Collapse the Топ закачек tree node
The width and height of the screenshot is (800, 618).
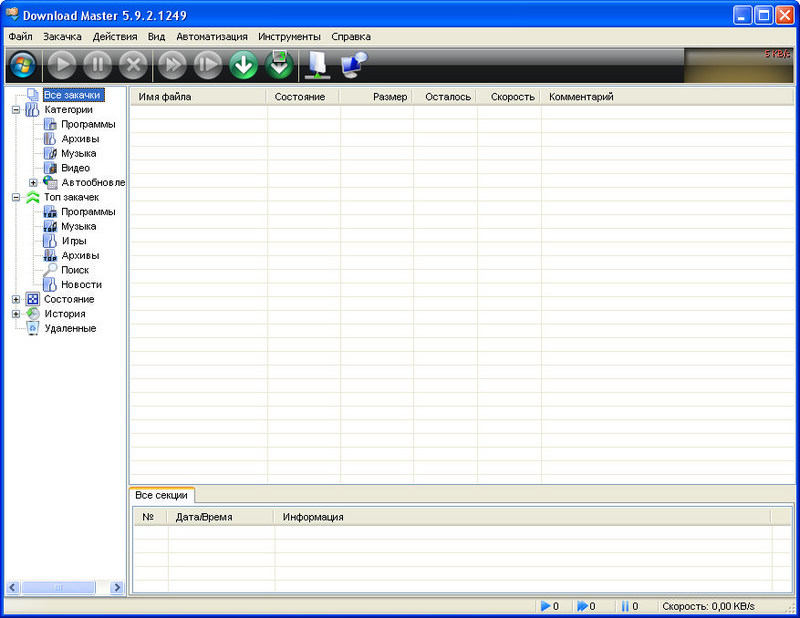(16, 197)
